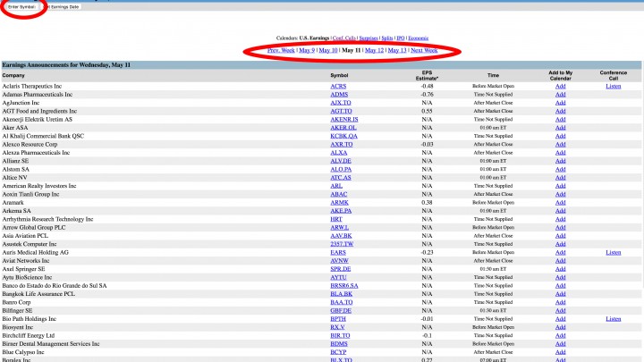Add Aclaris Therapeutics to my calendar
The height and width of the screenshot is (362, 644).
(560, 86)
